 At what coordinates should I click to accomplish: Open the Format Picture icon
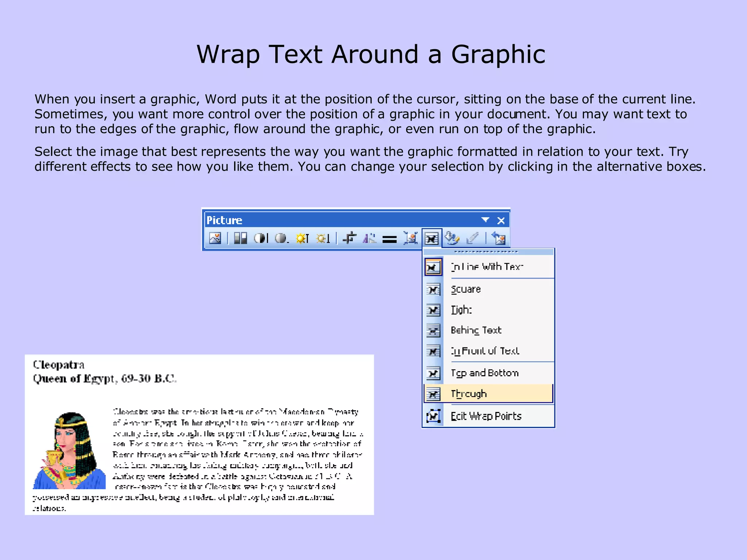(x=452, y=238)
